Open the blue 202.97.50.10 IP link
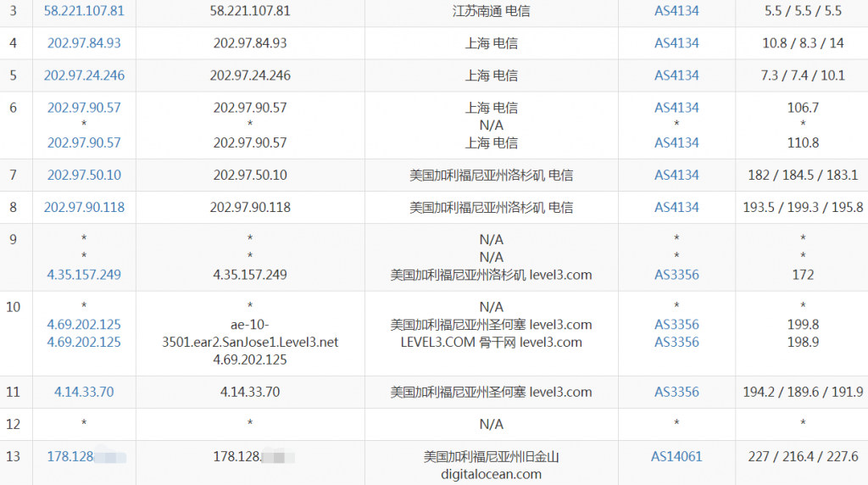The width and height of the screenshot is (868, 485). pos(84,175)
